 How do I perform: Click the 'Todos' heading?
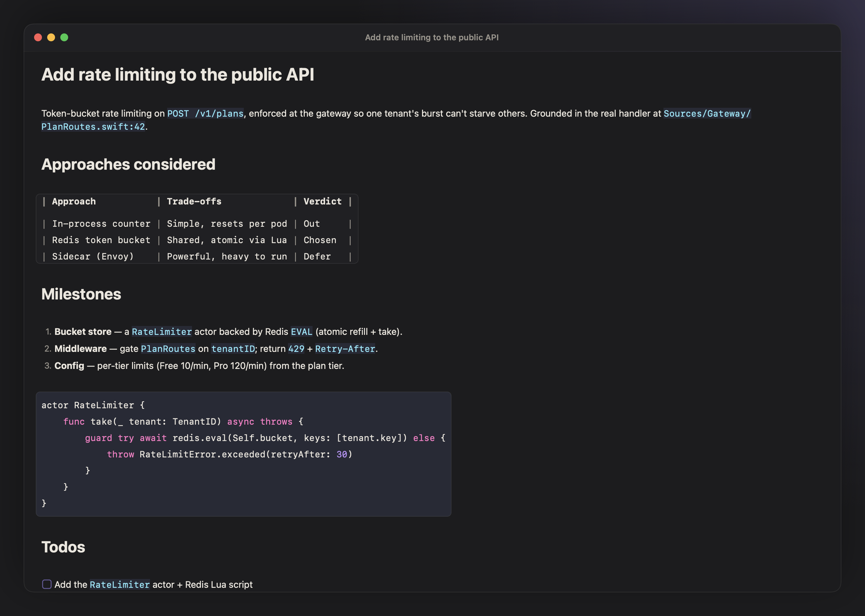click(x=63, y=547)
